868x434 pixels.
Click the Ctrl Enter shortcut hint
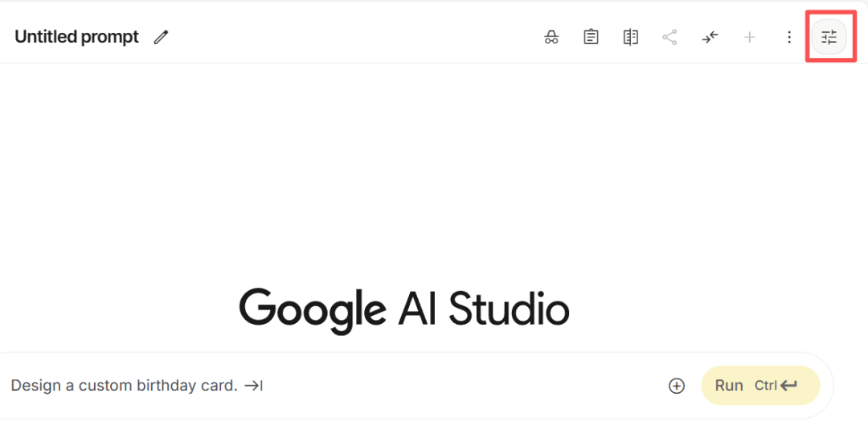coord(776,386)
